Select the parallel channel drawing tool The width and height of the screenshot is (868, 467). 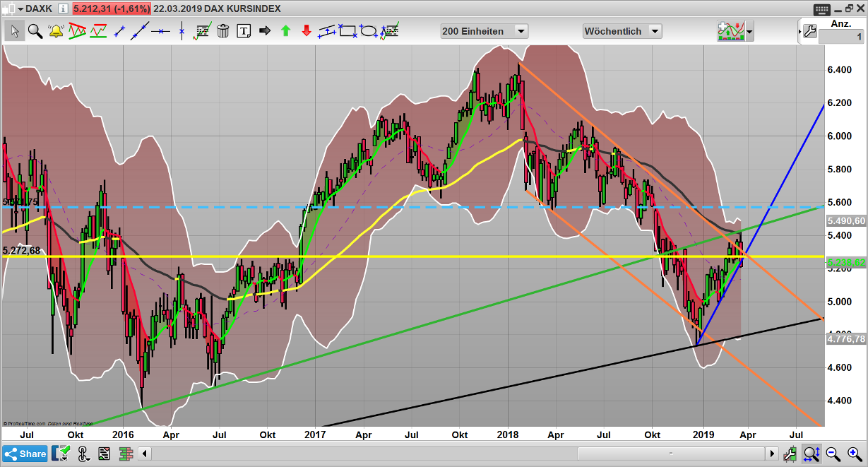[x=327, y=31]
